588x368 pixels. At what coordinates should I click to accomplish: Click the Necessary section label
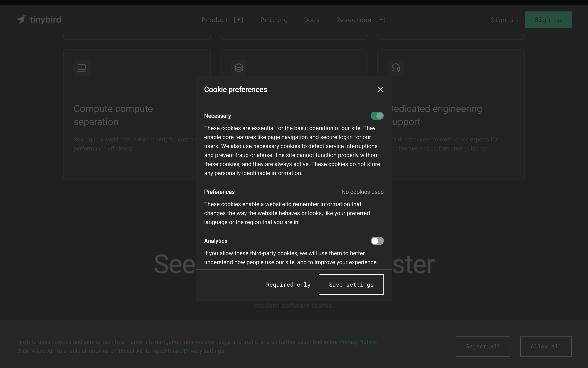[217, 116]
